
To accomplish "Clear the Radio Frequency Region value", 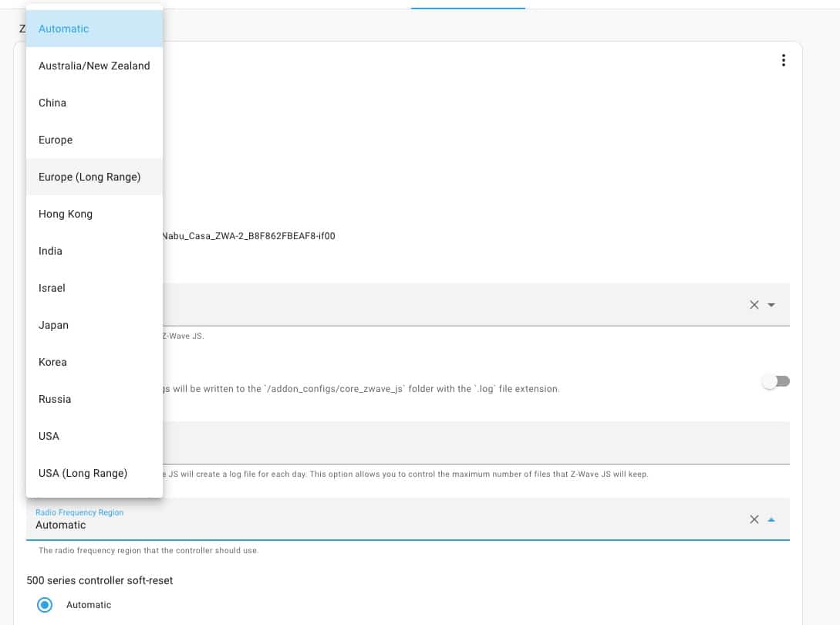I will click(754, 519).
